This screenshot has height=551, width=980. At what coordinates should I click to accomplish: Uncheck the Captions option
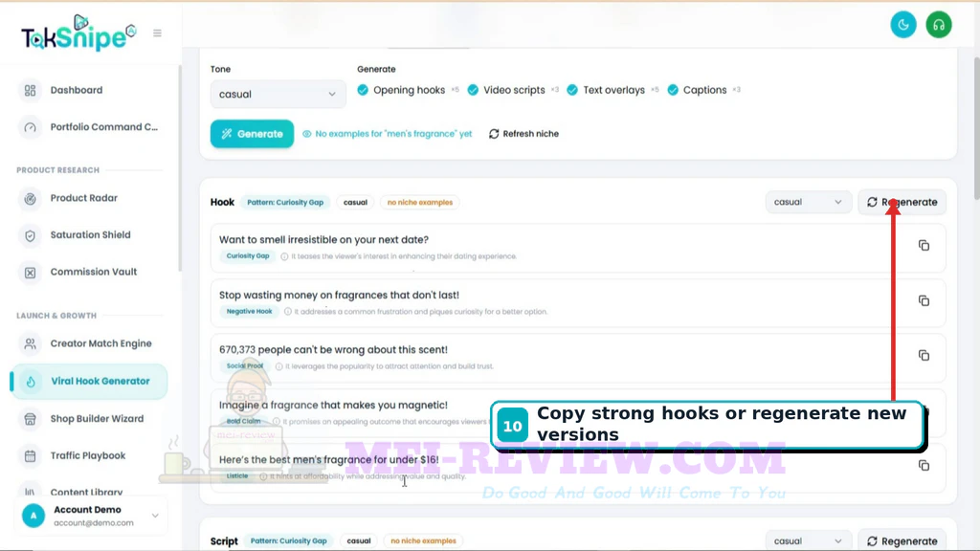[x=673, y=90]
